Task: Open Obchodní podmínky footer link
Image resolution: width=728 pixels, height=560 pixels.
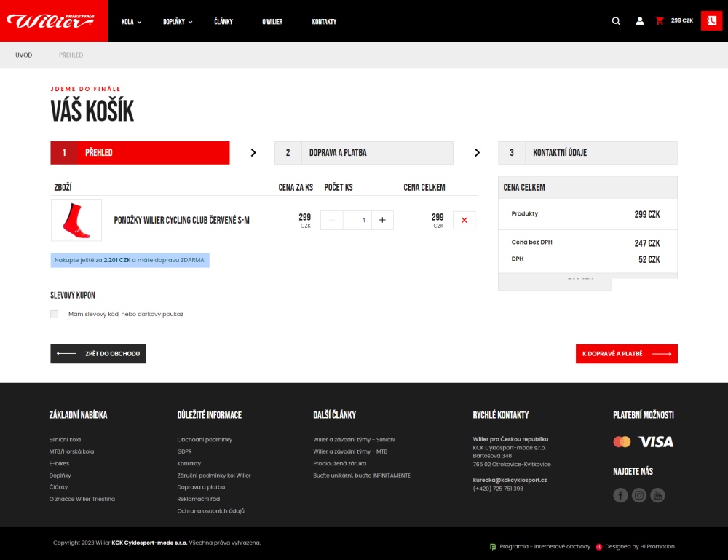Action: (x=205, y=440)
